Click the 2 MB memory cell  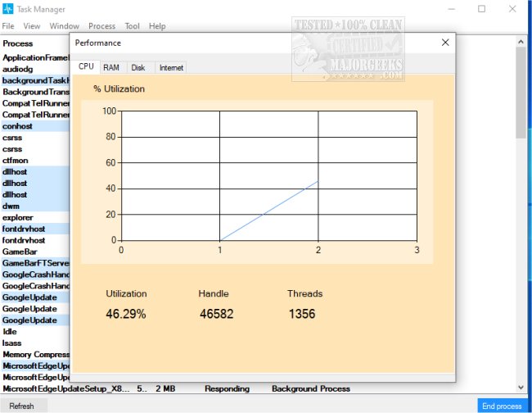(x=165, y=388)
